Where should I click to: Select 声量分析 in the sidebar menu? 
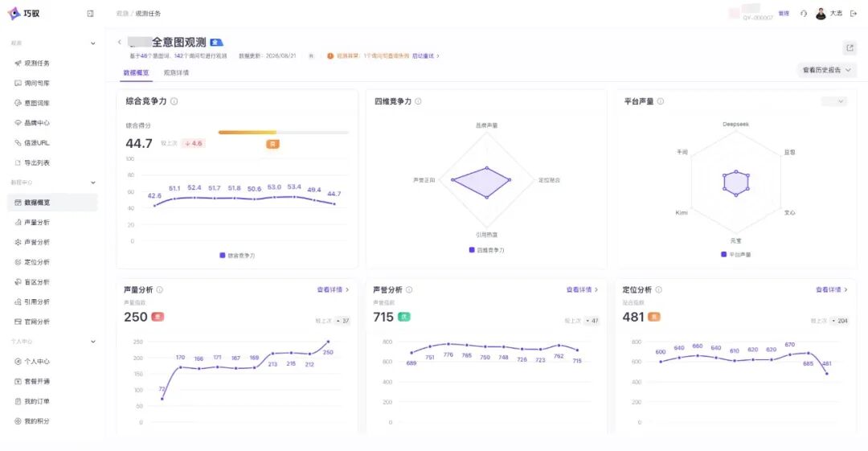click(x=52, y=222)
